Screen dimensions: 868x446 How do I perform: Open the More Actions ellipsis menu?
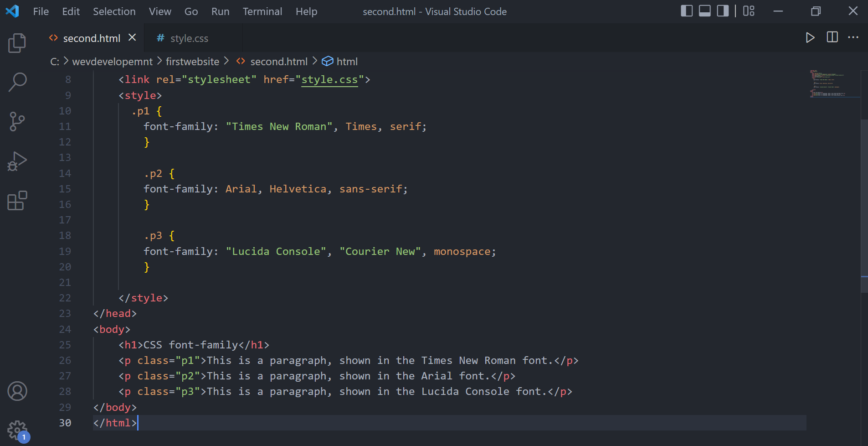point(853,37)
